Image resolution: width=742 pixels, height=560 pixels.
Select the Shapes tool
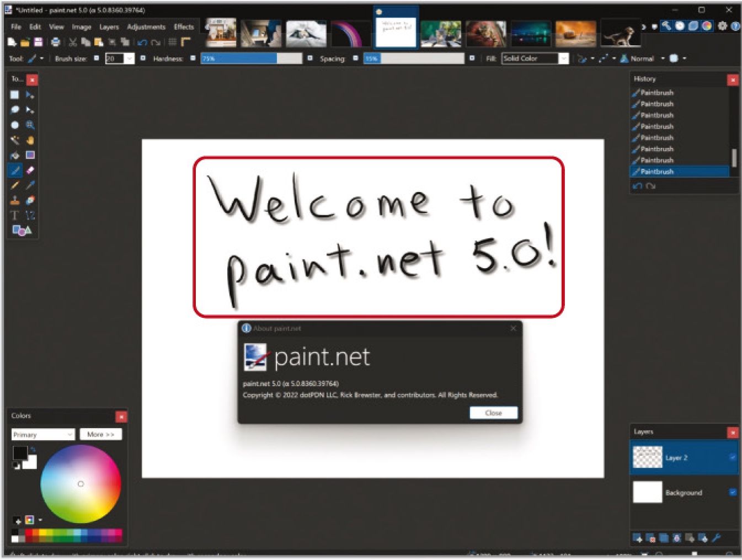(x=22, y=231)
